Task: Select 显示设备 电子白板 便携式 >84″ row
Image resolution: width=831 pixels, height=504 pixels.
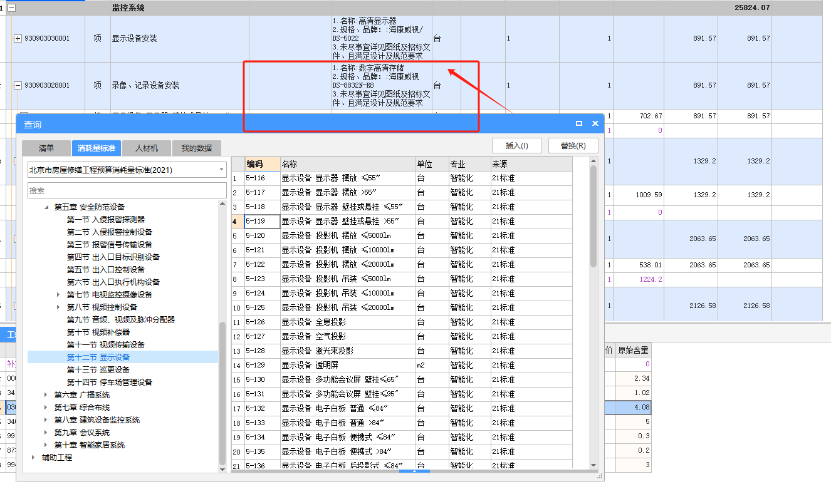Action: point(402,452)
